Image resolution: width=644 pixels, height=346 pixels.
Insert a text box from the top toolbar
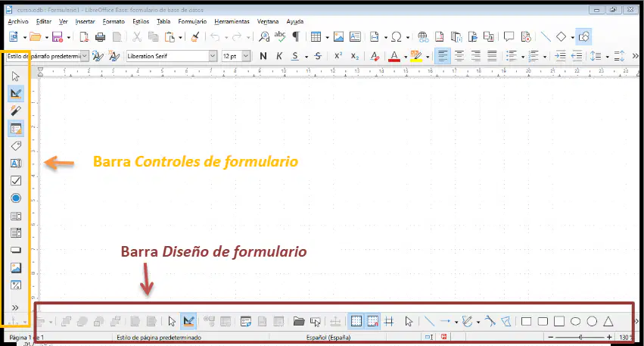click(x=355, y=37)
